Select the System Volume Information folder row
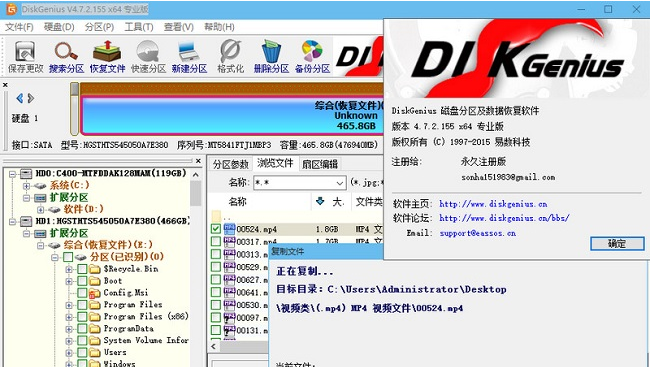Viewport: 651px width, 367px height. (146, 340)
